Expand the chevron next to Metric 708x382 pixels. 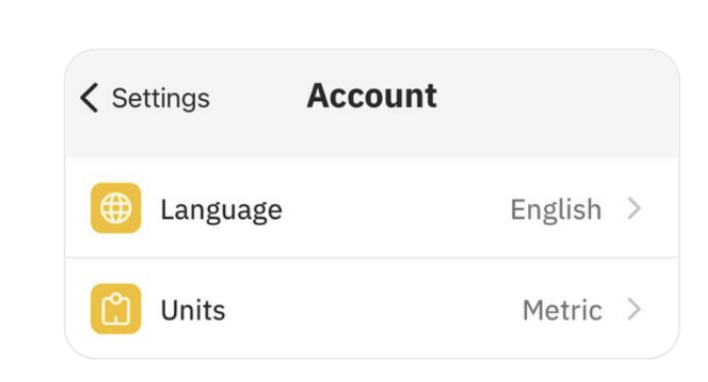point(635,309)
